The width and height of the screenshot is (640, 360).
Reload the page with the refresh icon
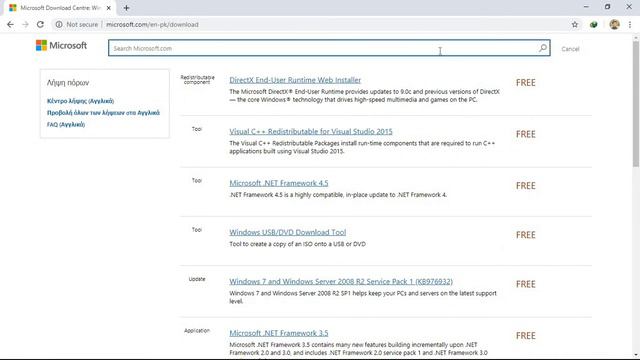tap(40, 24)
